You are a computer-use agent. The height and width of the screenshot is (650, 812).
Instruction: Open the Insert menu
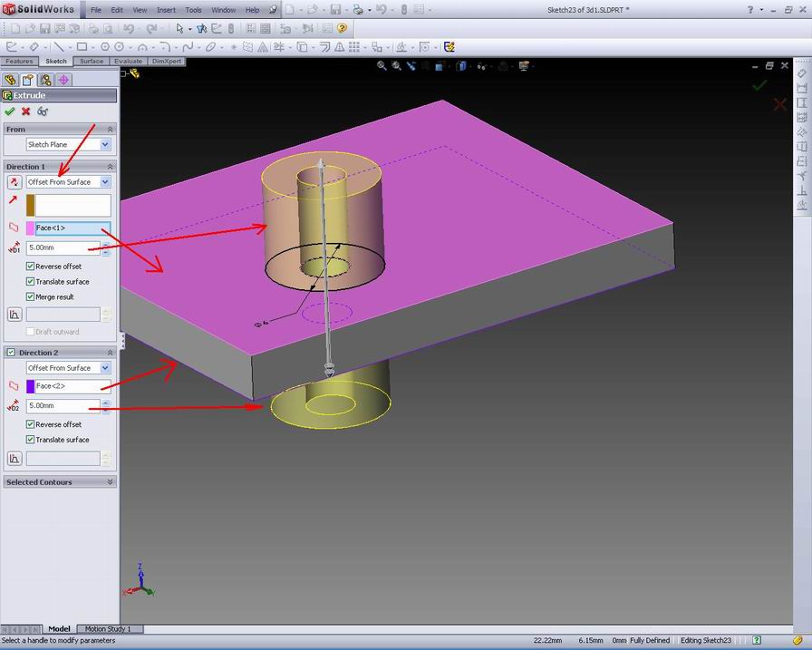coord(166,10)
